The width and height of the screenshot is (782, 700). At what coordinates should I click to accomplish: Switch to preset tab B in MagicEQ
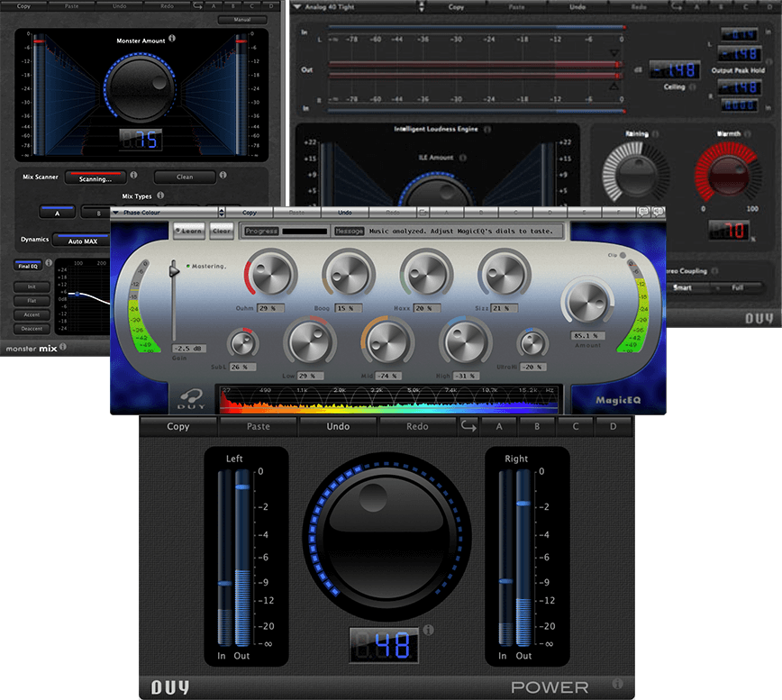pyautogui.click(x=482, y=212)
